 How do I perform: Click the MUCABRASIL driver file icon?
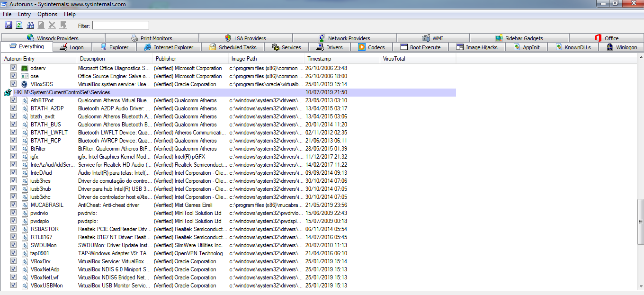pyautogui.click(x=25, y=205)
